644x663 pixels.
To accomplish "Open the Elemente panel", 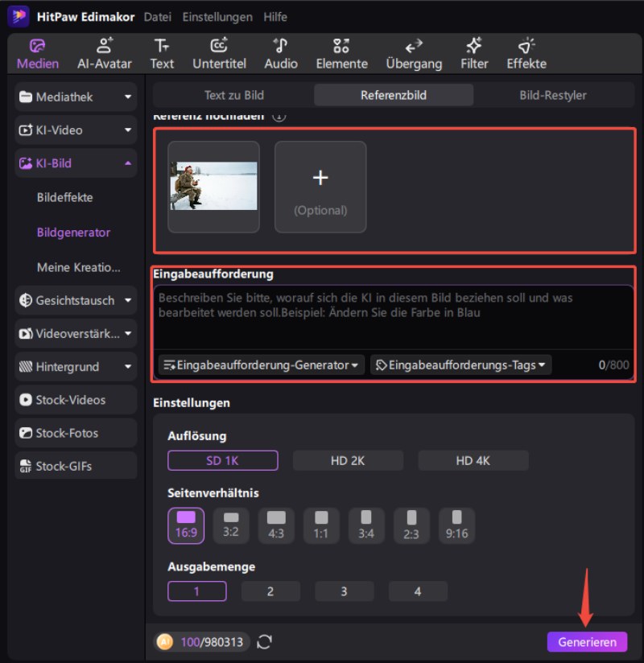I will click(341, 53).
